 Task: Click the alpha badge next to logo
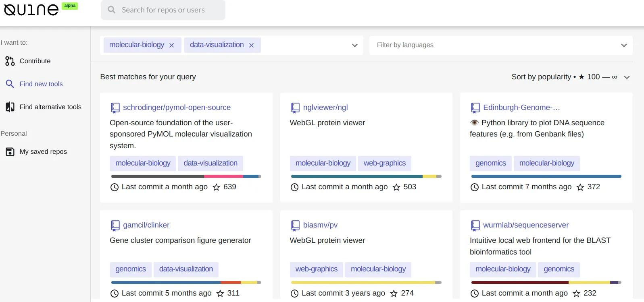(x=70, y=6)
